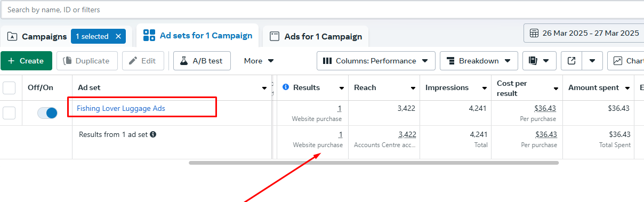Click the info icon beside Results header
The image size is (644, 202).
point(286,87)
